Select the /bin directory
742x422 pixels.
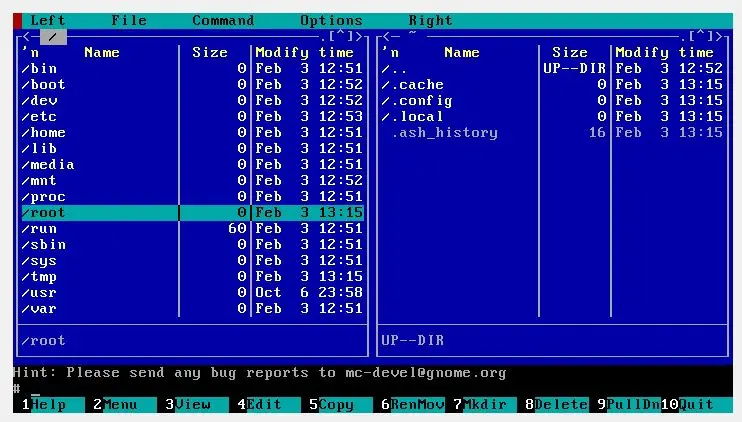(x=192, y=69)
